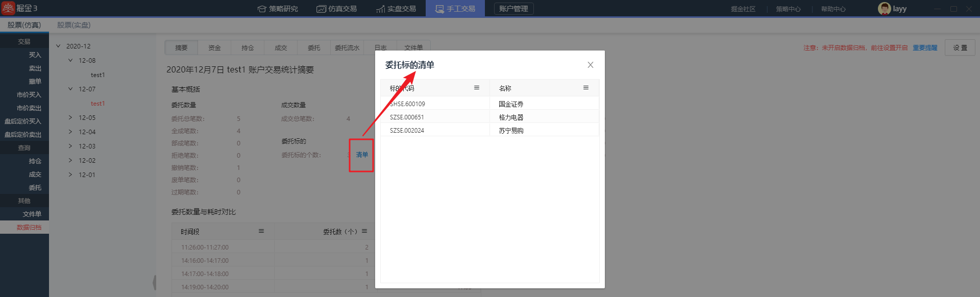Switch to the 资金 tab
980x297 pixels.
(214, 47)
